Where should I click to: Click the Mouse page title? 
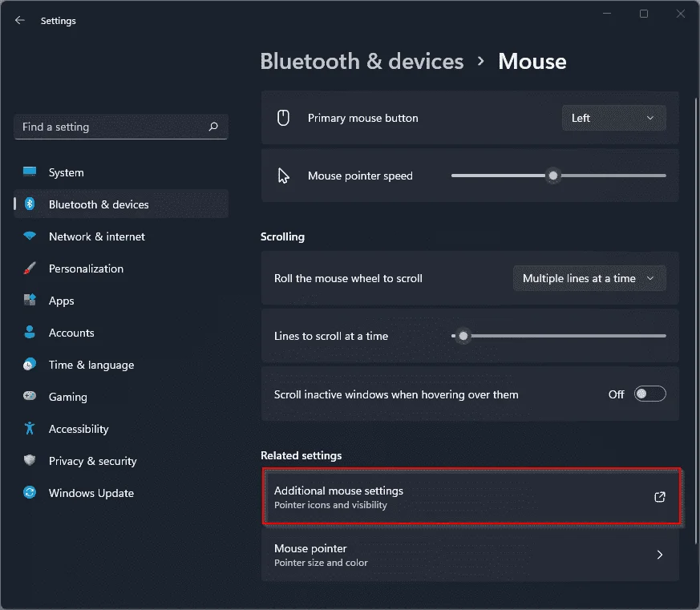tap(532, 61)
